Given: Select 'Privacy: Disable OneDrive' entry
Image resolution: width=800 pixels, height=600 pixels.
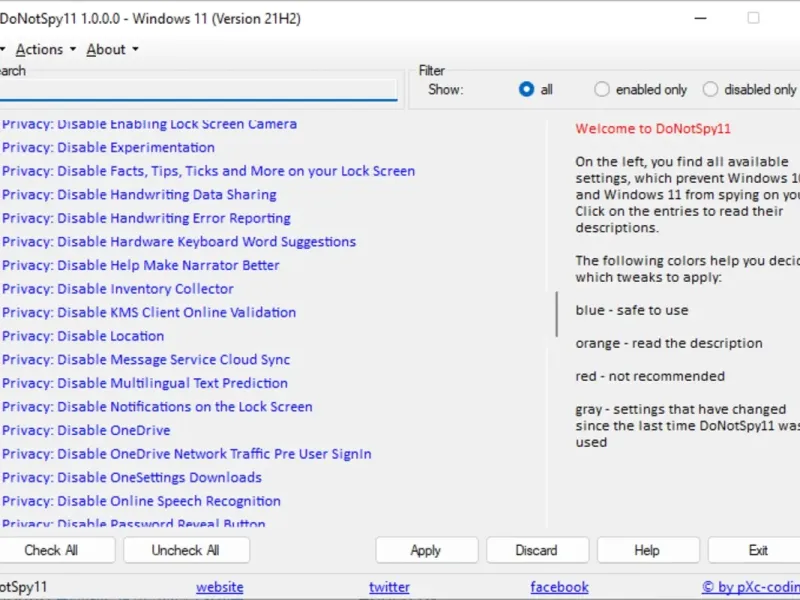Looking at the screenshot, I should (x=86, y=430).
